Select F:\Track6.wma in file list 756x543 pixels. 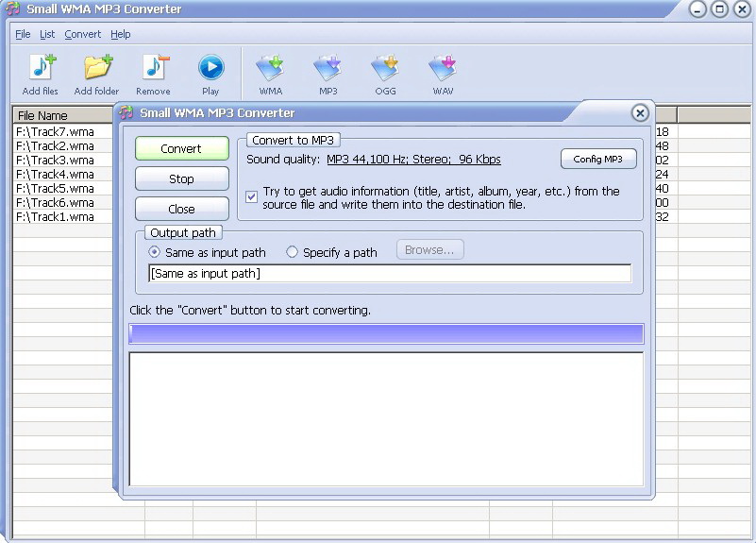tap(55, 202)
